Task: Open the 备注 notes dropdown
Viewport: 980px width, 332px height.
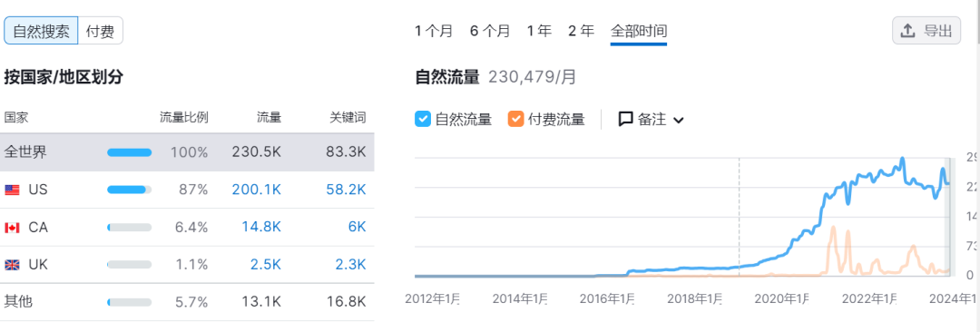Action: (x=652, y=119)
